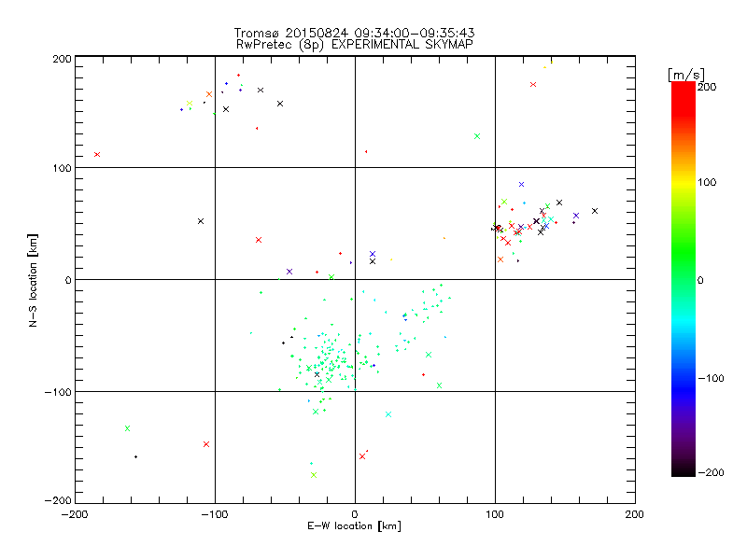747x560 pixels.
Task: Click the '0' colorbar tick label
Action: point(700,280)
